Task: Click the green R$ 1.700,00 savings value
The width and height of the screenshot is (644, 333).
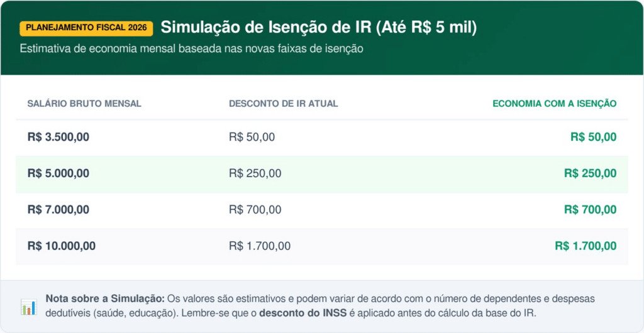Action: coord(586,246)
